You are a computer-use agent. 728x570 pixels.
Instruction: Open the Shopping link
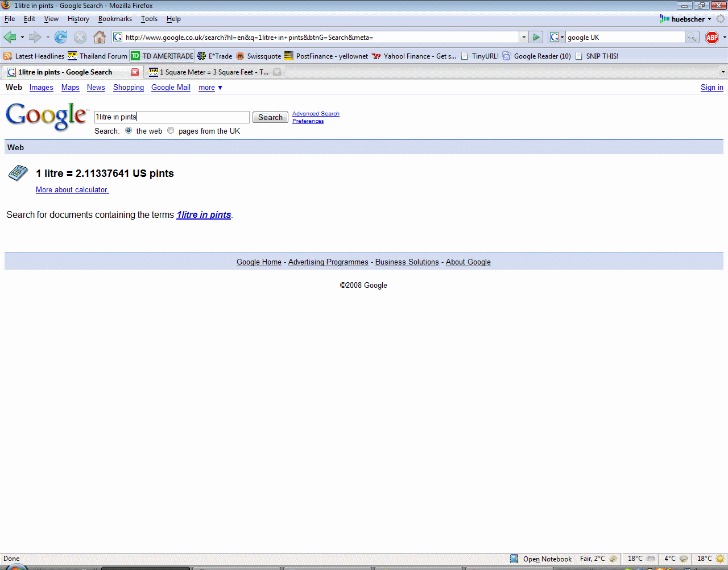click(129, 88)
